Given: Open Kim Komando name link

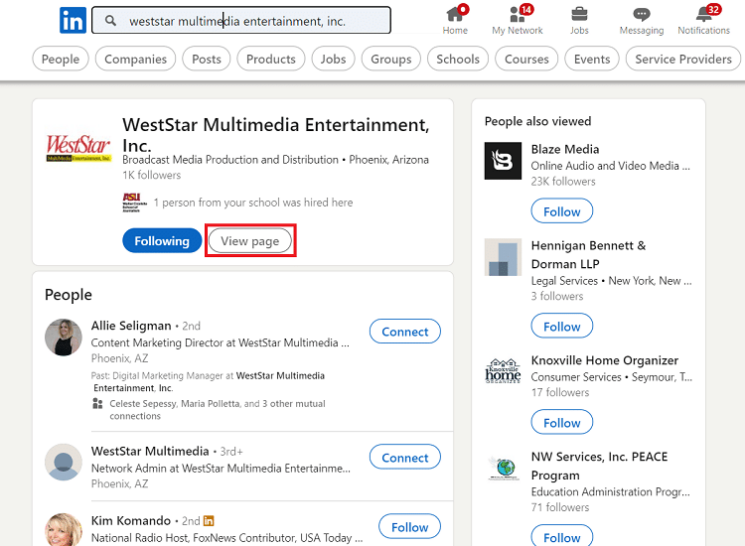Looking at the screenshot, I should tap(131, 521).
